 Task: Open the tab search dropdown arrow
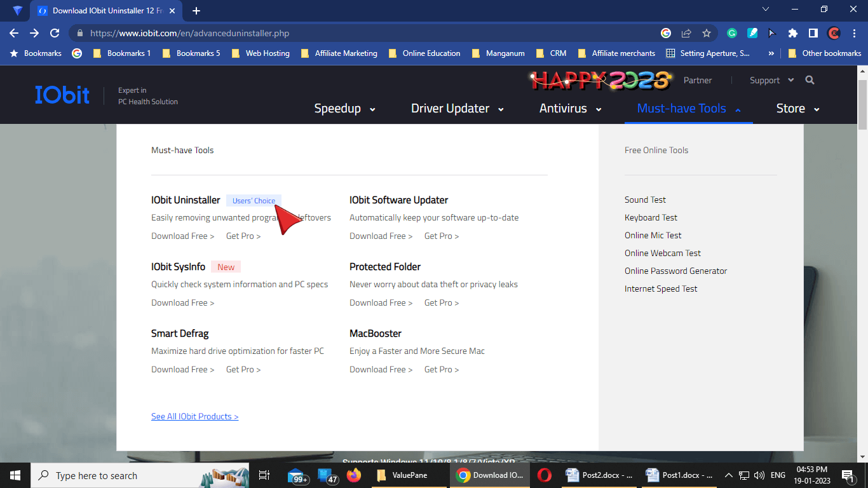coord(766,10)
